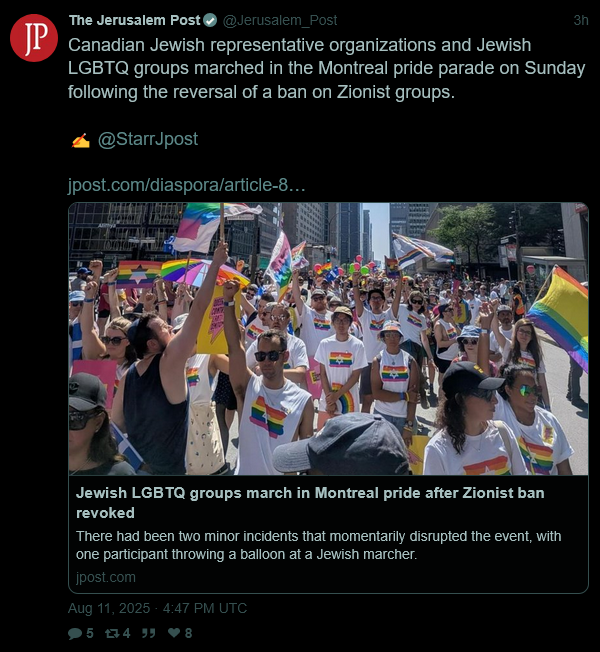Click the jpost.com domain on card
This screenshot has height=652, width=600.
tap(106, 577)
